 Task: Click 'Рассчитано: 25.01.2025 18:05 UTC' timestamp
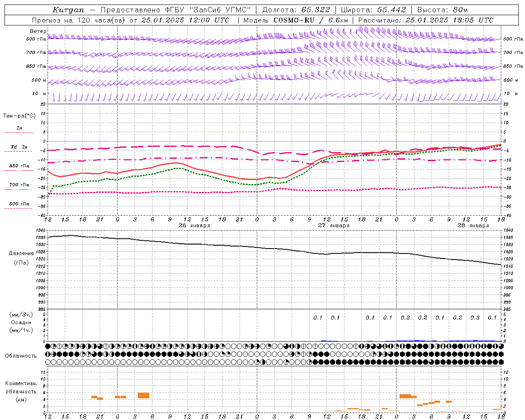click(x=426, y=20)
